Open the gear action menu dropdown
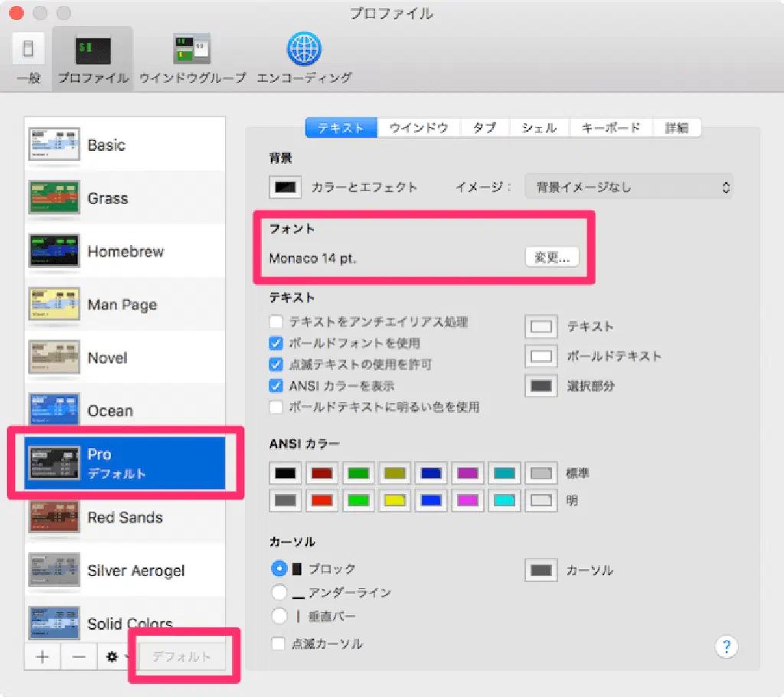Image resolution: width=784 pixels, height=697 pixels. coord(116,657)
